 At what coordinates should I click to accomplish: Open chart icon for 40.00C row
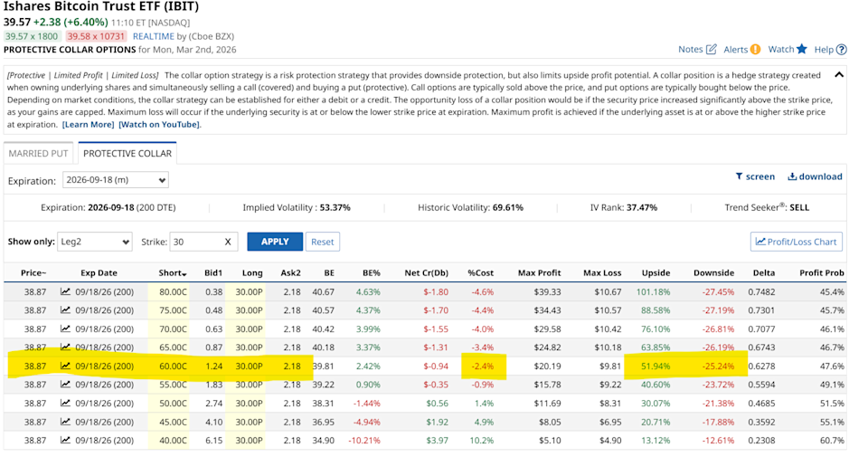(65, 440)
